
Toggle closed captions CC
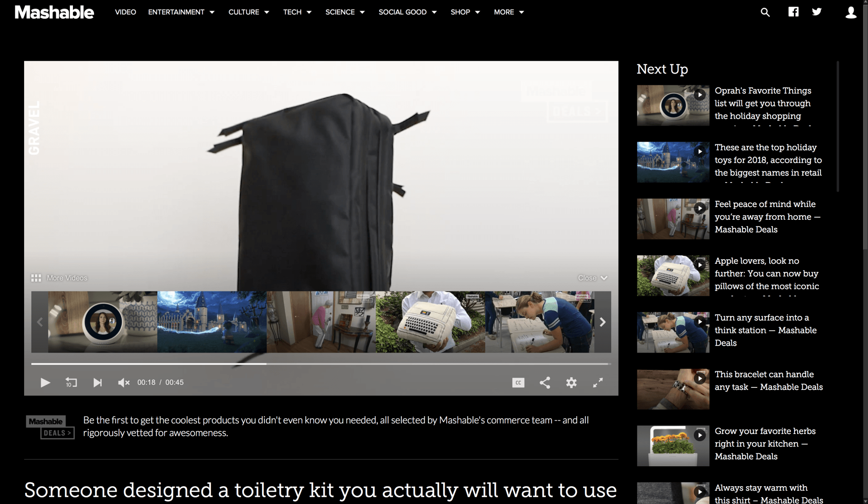pos(518,383)
